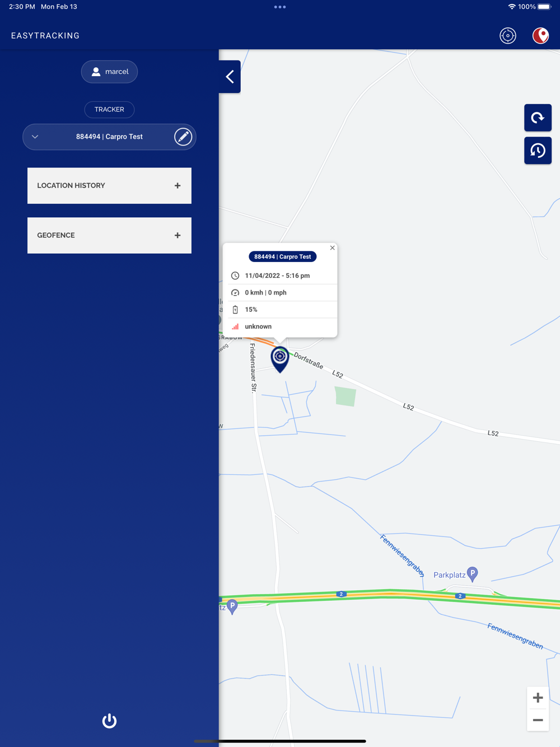Tap the EASYTRACKING app title
The height and width of the screenshot is (747, 560).
click(x=45, y=36)
